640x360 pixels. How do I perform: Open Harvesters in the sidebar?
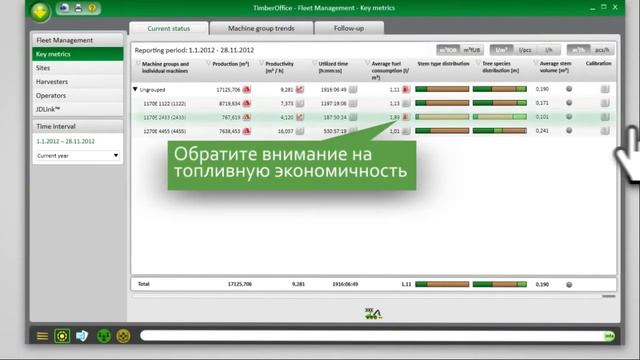coord(78,82)
